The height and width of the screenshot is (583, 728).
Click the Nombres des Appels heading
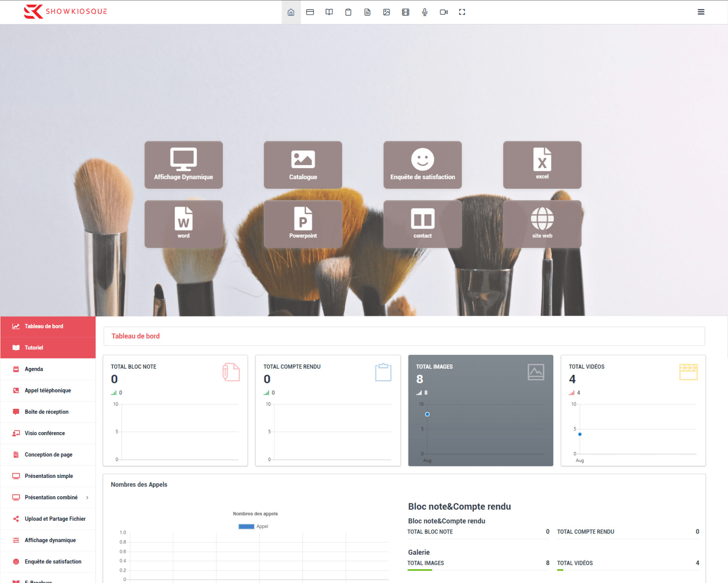[x=139, y=484]
